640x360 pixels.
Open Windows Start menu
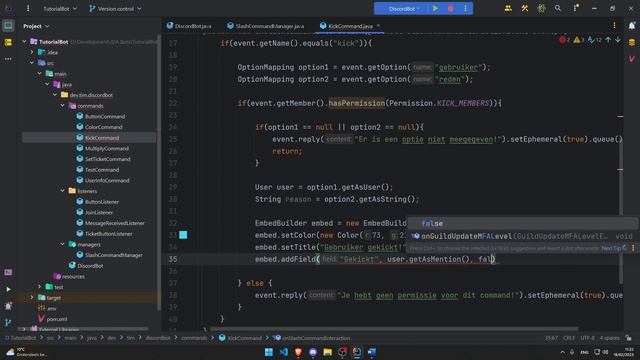click(269, 352)
